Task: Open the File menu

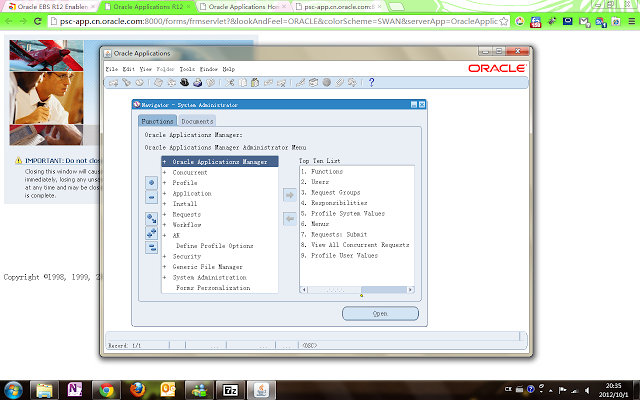Action: [x=111, y=69]
